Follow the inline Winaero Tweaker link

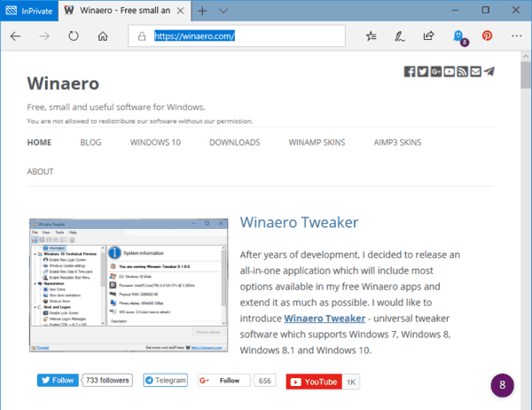pos(325,319)
